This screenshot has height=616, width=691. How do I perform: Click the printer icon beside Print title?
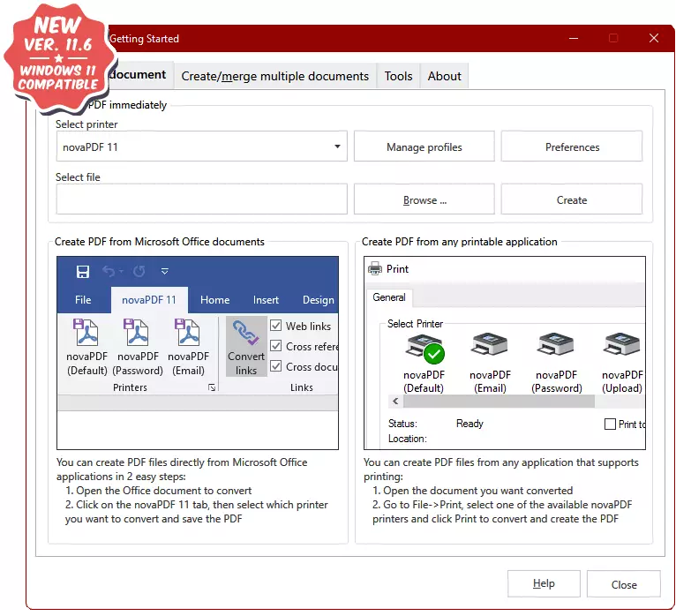coord(375,269)
